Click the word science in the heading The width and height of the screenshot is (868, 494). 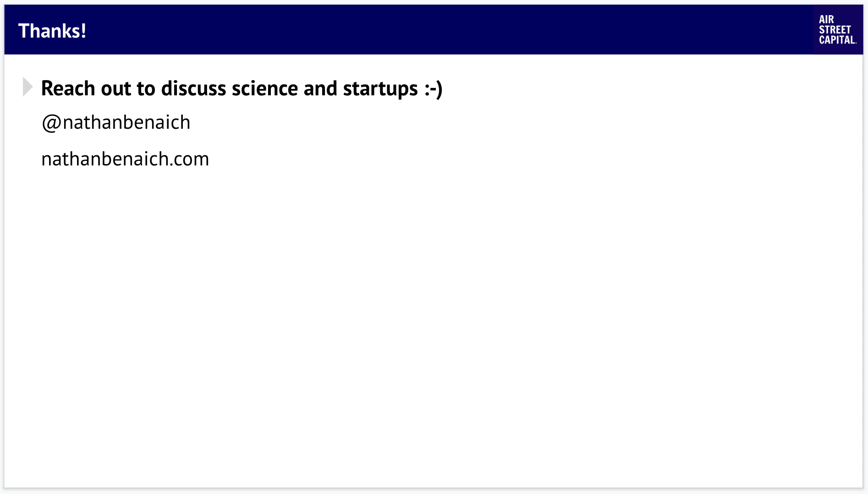pyautogui.click(x=265, y=88)
